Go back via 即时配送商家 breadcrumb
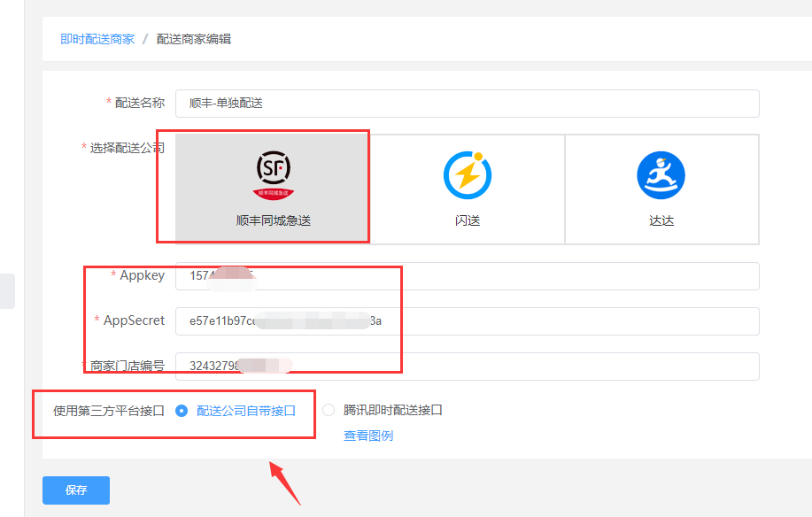Image resolution: width=812 pixels, height=517 pixels. 97,39
